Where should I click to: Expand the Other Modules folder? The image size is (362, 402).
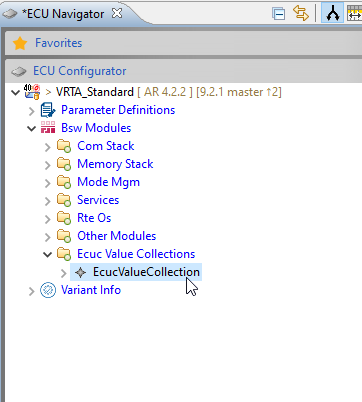48,237
